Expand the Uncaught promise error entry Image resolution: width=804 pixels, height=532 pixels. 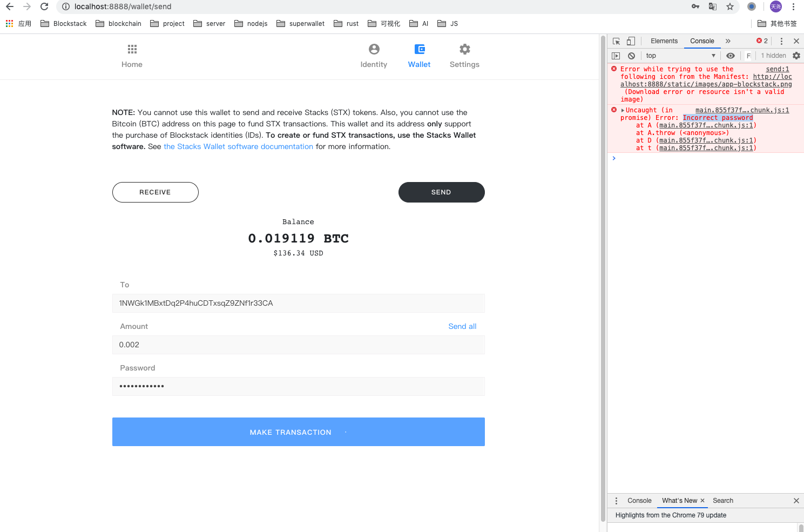623,110
